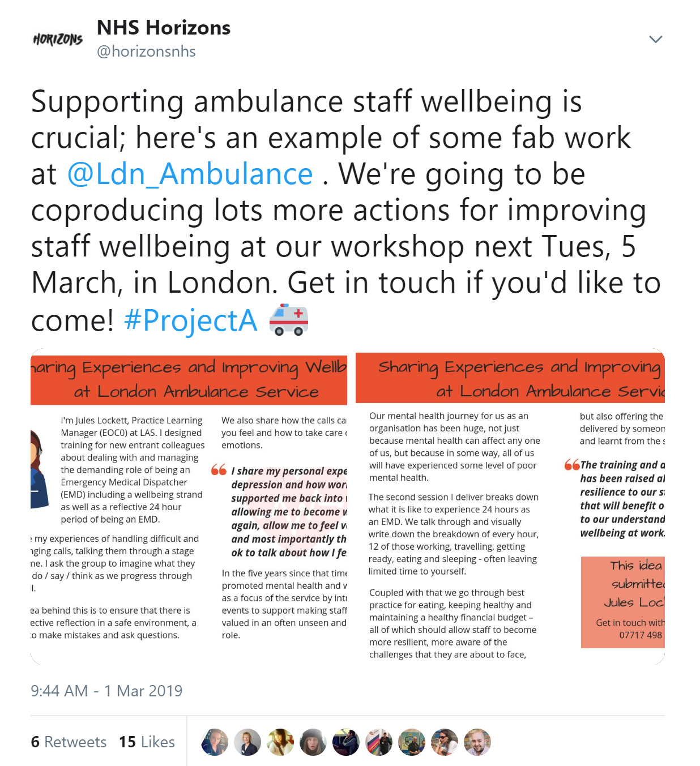
Task: Open the first liker's avatar
Action: 215,742
